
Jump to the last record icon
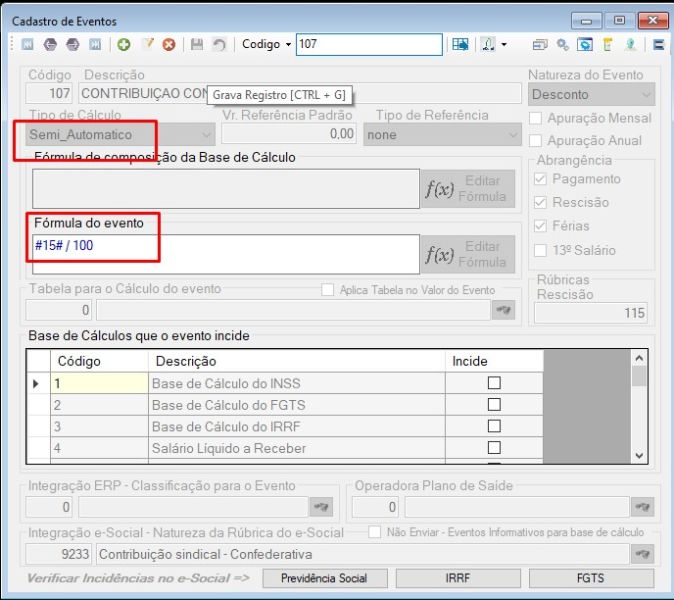pyautogui.click(x=95, y=44)
